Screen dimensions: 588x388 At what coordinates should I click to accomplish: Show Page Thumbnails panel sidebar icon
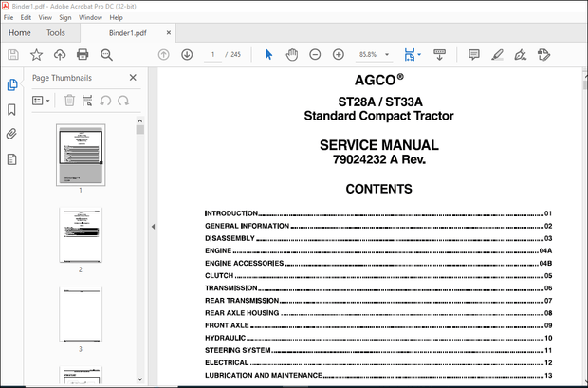click(12, 84)
